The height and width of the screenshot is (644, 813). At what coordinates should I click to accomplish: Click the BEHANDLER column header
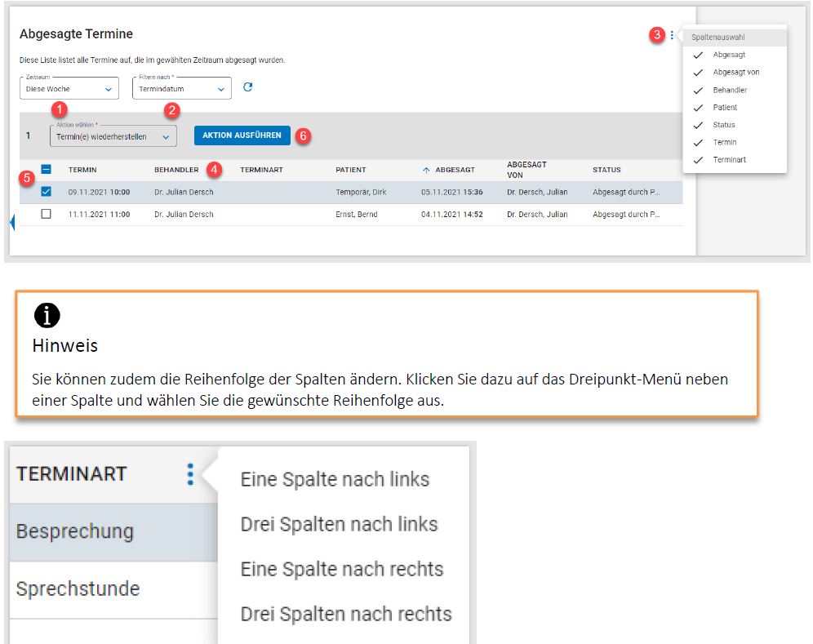(176, 170)
